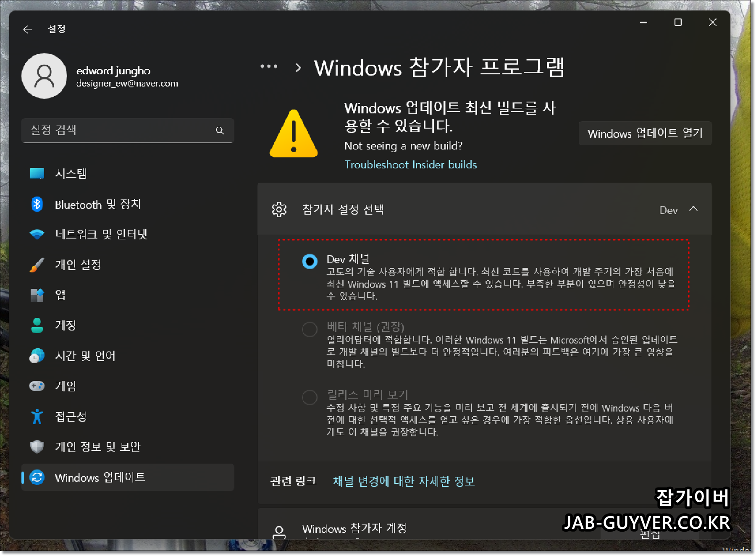Click the 시간 및 언어 globe clock icon

click(x=37, y=356)
